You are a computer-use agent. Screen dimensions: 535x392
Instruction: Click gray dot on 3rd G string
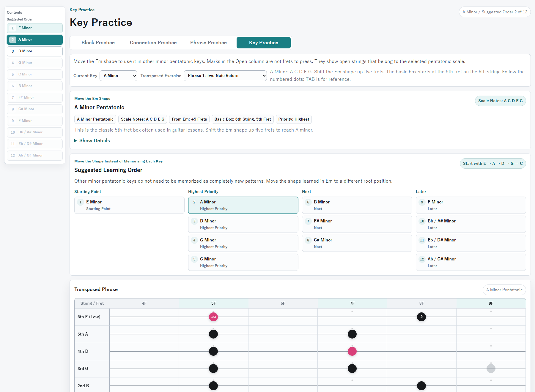491,369
